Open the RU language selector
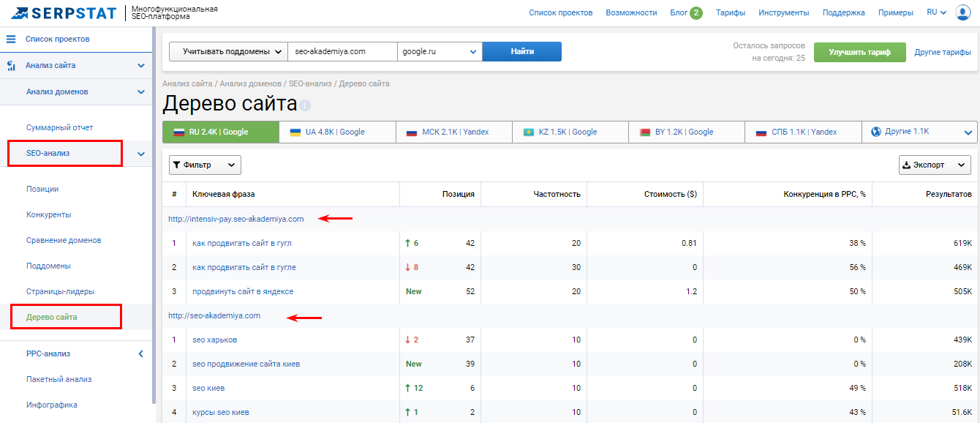Screen dimensions: 980x423 pos(936,12)
